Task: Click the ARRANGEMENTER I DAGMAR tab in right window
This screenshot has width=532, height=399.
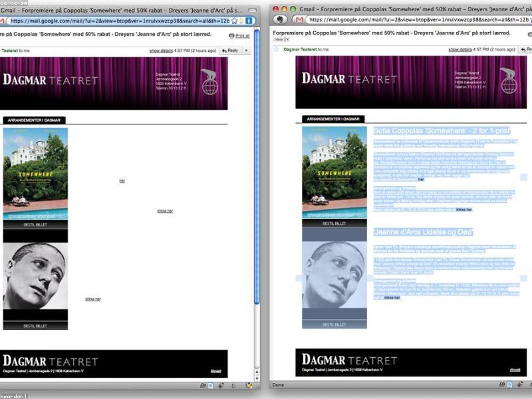Action: point(333,119)
